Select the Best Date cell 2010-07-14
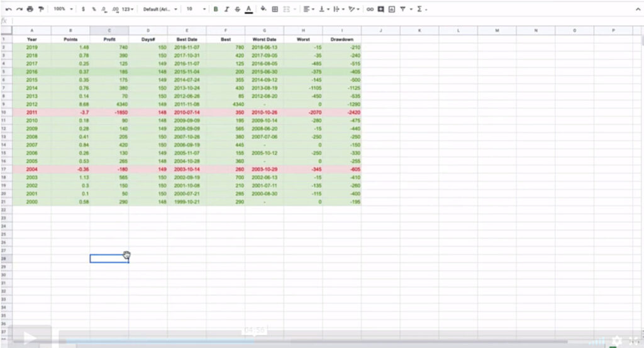The width and height of the screenshot is (644, 348). [x=187, y=112]
